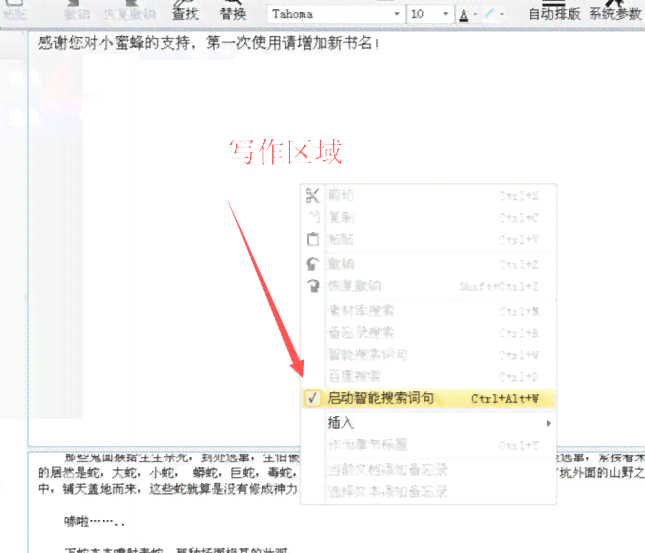Click the Copy icon in context menu

313,217
